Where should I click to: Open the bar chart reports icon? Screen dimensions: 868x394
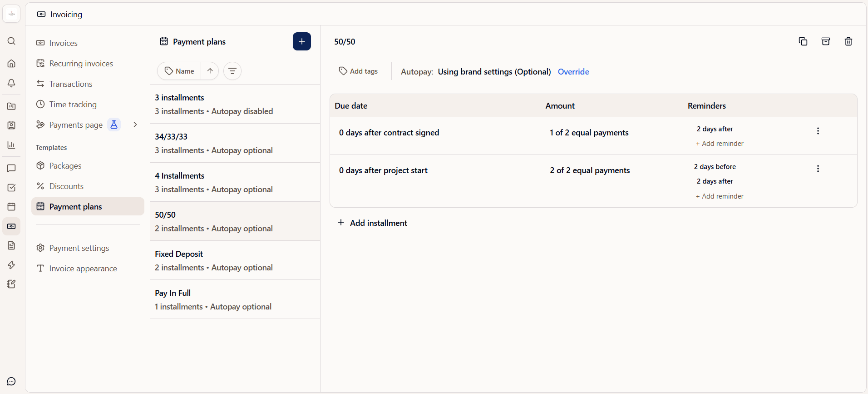coord(11,145)
